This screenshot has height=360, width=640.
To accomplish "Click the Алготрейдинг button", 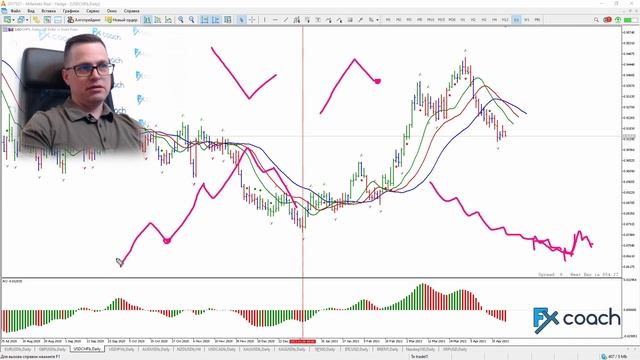I will coord(84,20).
